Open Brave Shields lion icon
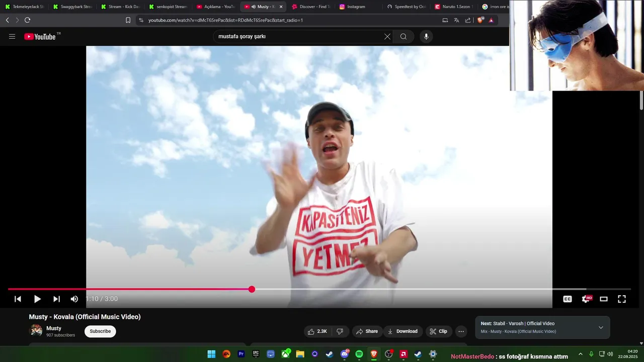Viewport: 644px width, 362px height. tap(480, 20)
